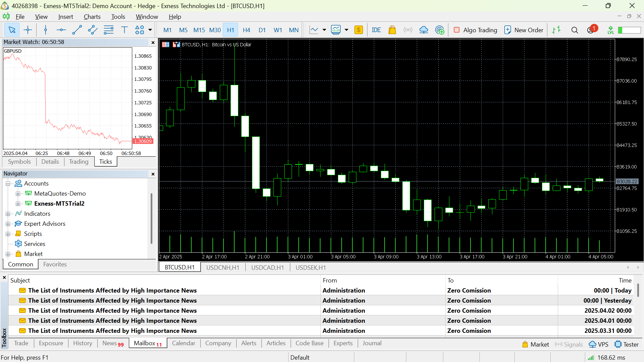The height and width of the screenshot is (362, 644).
Task: Open the Tools menu
Action: point(118,17)
